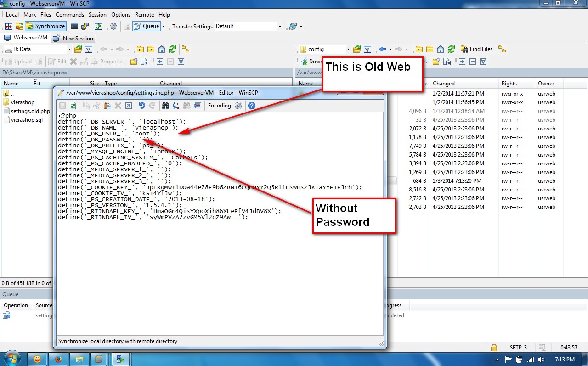
Task: Open the Session menu
Action: pyautogui.click(x=97, y=15)
